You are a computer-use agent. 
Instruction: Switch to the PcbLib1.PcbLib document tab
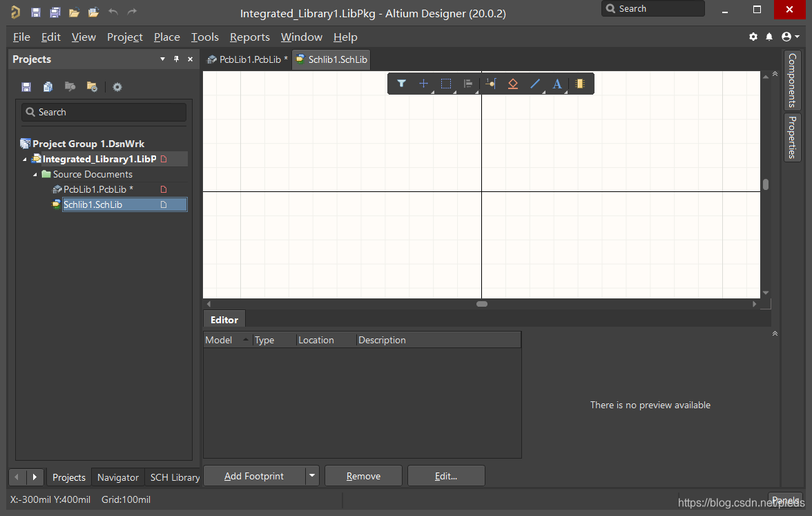tap(247, 59)
